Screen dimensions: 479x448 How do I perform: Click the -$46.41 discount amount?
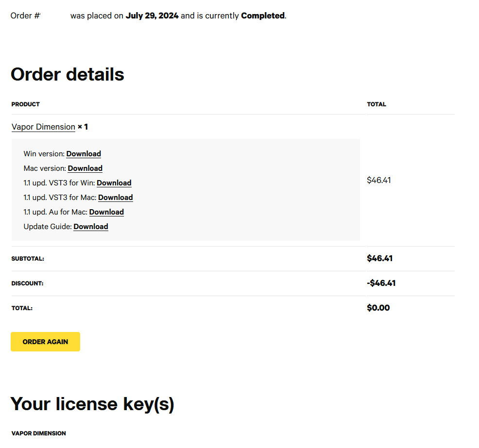(x=381, y=283)
